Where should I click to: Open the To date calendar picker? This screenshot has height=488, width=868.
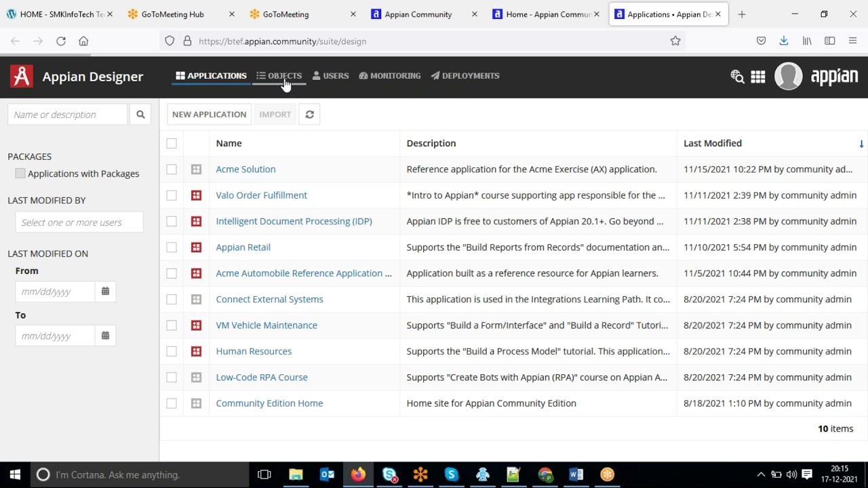[x=105, y=335]
